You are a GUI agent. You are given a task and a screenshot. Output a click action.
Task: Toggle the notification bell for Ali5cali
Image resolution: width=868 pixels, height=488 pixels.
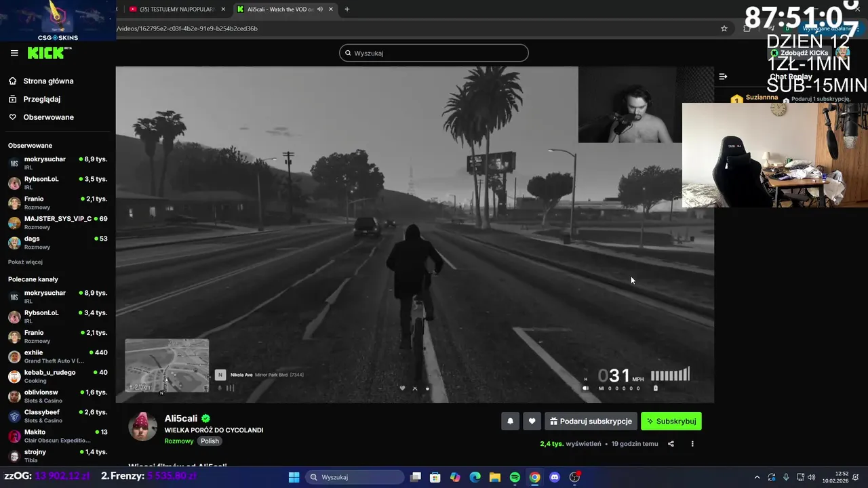coord(511,421)
